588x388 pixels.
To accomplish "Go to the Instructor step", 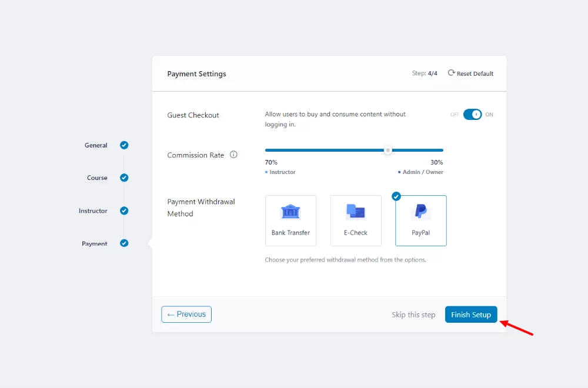I will pos(93,210).
